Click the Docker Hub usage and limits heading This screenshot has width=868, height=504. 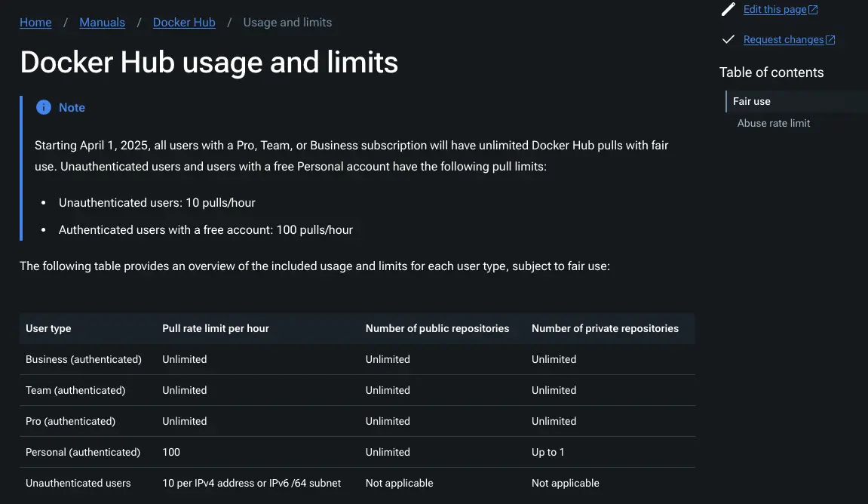[x=209, y=62]
